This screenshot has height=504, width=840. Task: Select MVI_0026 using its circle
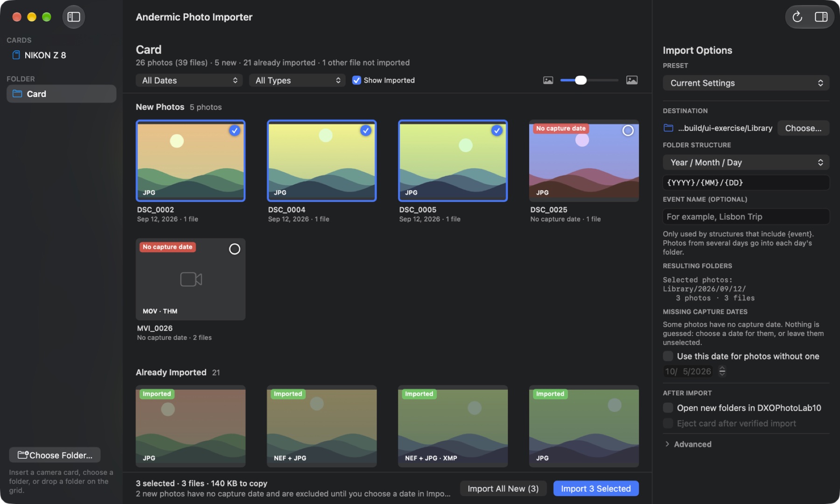click(235, 249)
